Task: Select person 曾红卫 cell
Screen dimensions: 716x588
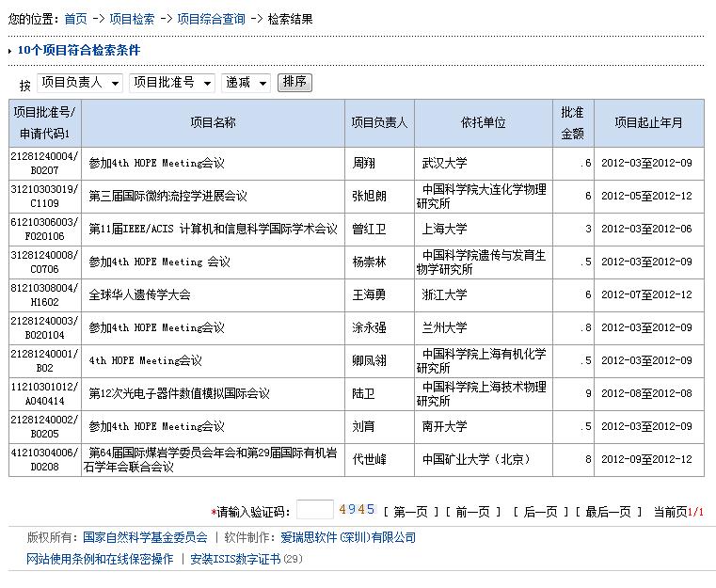Action: click(379, 229)
